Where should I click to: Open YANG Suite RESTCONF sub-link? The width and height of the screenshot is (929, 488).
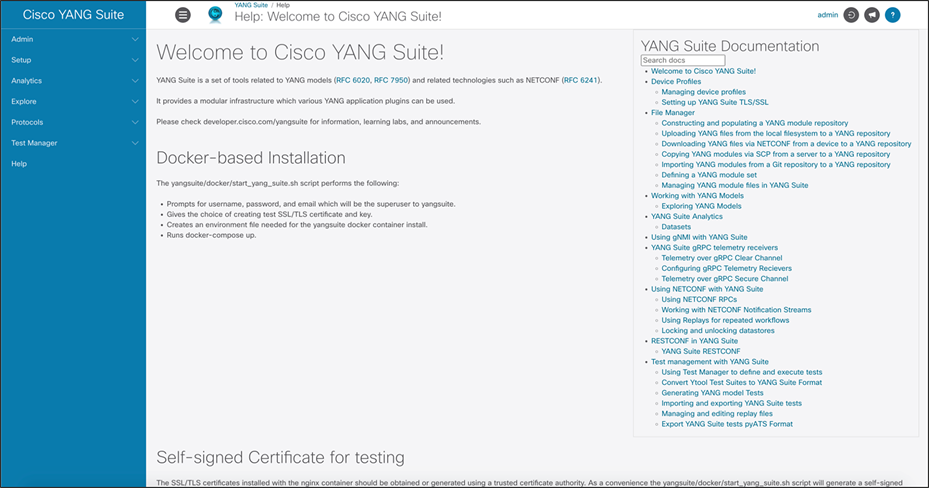tap(701, 351)
